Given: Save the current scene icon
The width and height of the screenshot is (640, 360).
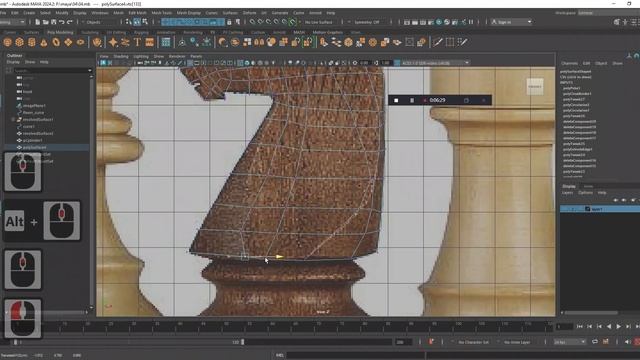Looking at the screenshot, I should (53, 22).
